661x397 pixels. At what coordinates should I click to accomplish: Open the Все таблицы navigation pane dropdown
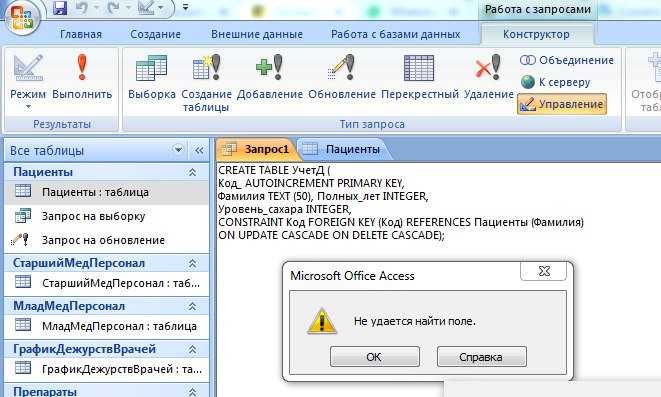[x=179, y=150]
